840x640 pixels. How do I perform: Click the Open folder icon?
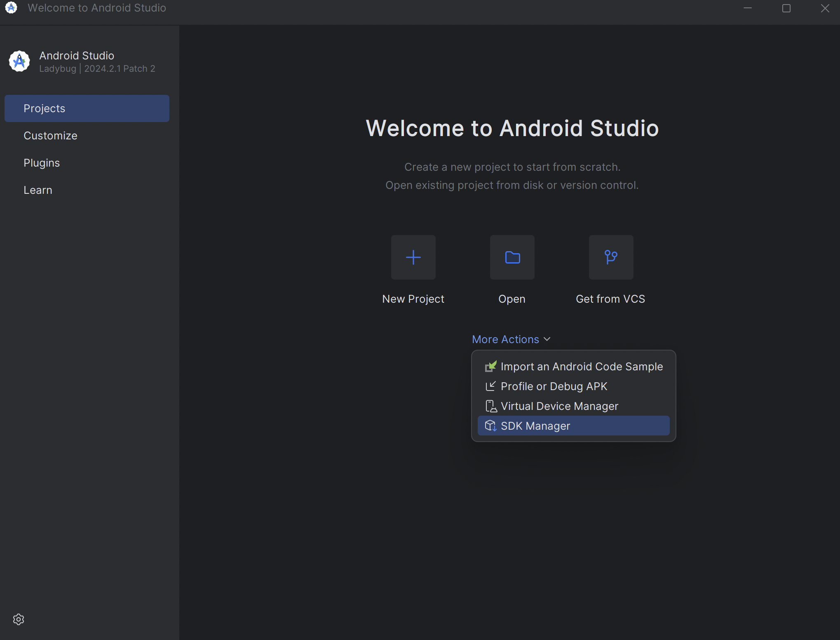(x=512, y=257)
